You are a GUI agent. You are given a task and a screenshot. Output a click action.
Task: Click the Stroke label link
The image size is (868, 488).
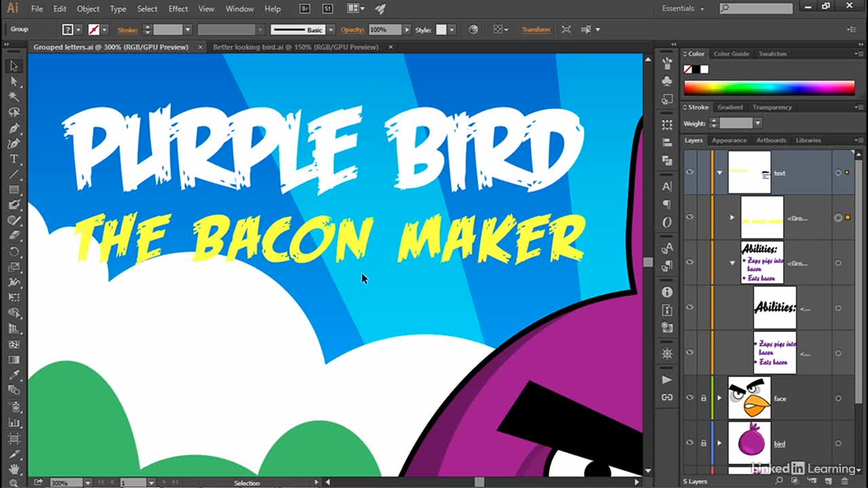tap(127, 30)
